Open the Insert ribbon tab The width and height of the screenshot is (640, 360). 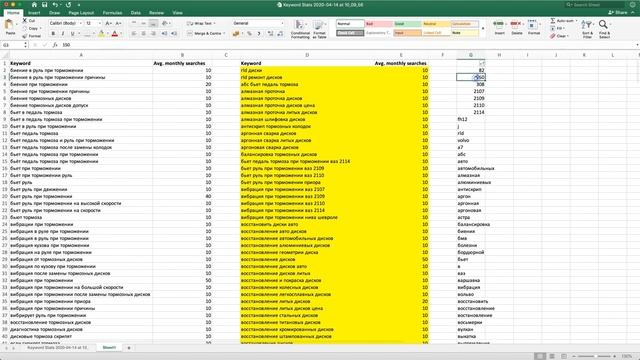pyautogui.click(x=34, y=13)
